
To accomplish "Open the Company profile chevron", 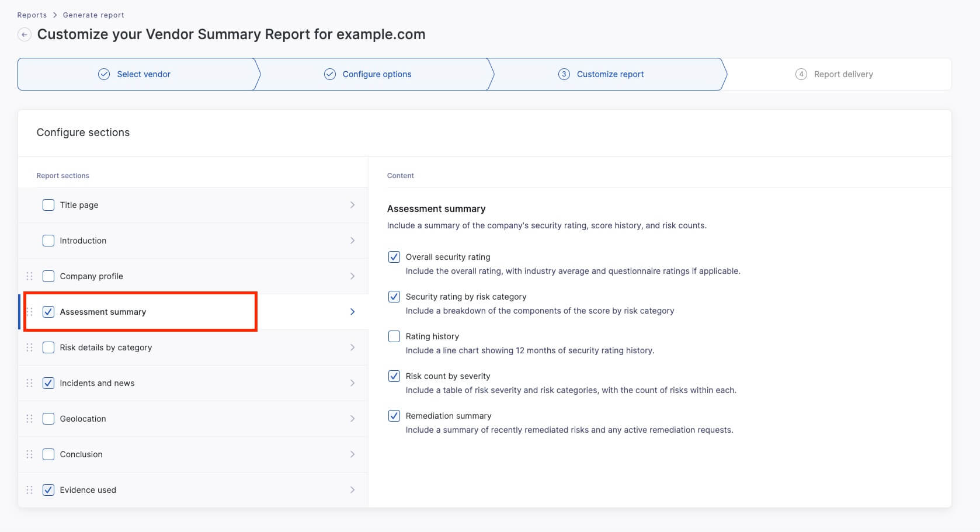I will click(x=352, y=276).
